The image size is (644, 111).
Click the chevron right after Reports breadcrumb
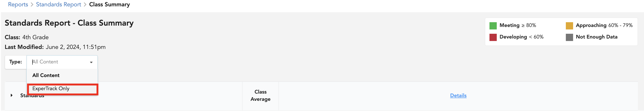click(x=32, y=5)
